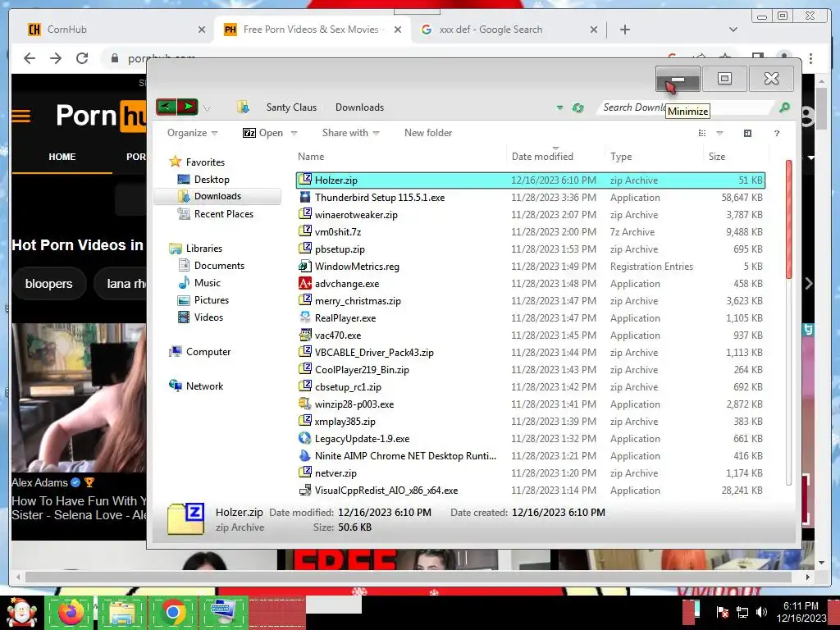Open a new Chrome tab

[624, 30]
